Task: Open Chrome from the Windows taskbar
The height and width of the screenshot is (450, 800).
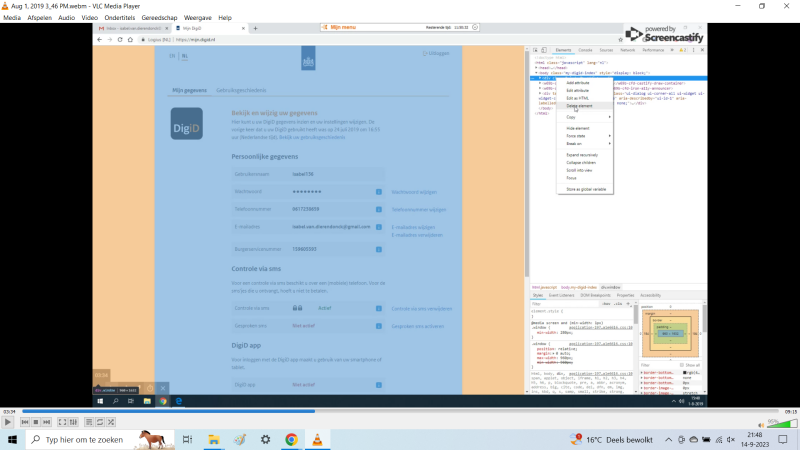Action: coord(291,439)
